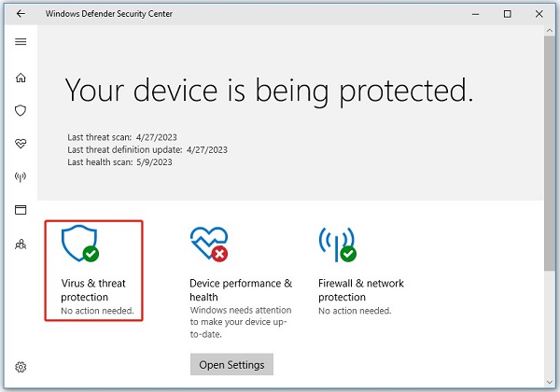Open Firewall & network protection label
Viewport: 560px width, 392px height.
(361, 289)
